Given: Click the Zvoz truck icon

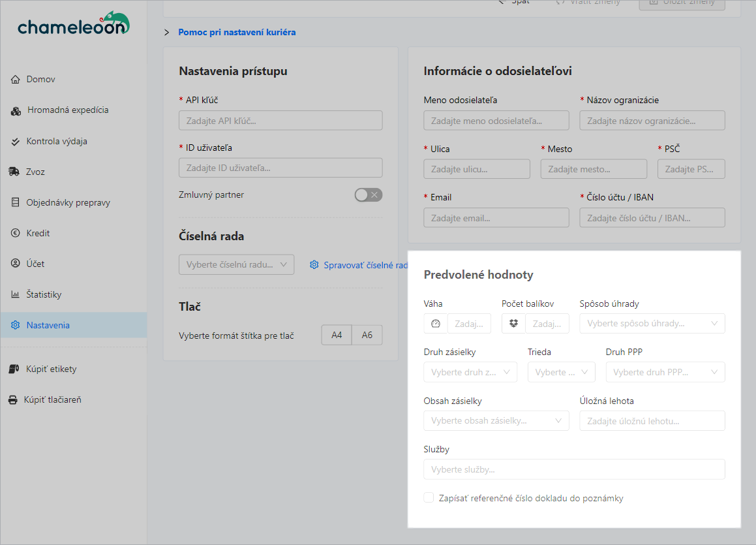Looking at the screenshot, I should (x=14, y=172).
